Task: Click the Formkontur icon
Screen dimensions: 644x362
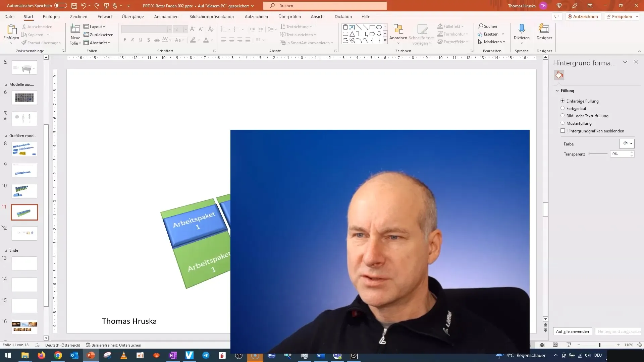Action: coord(440,34)
